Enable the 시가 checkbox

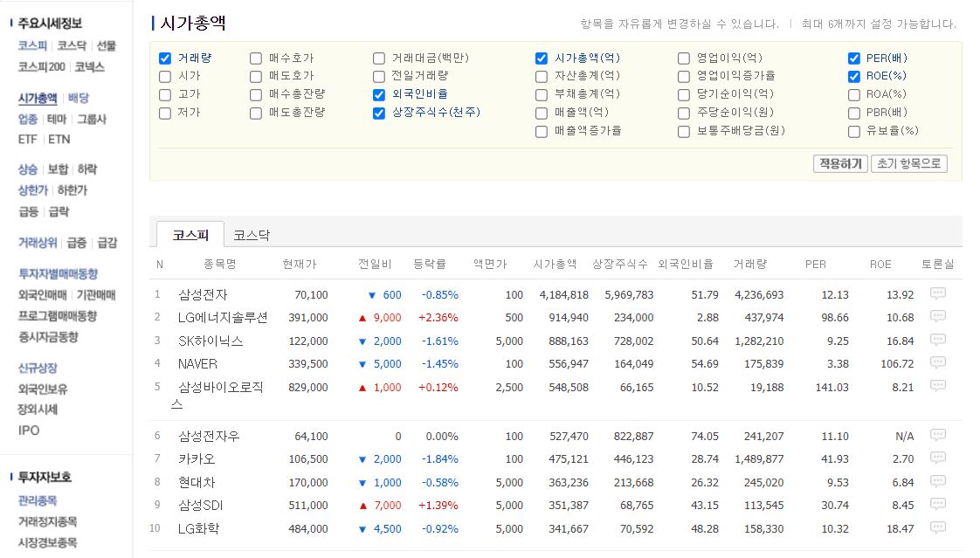coord(165,76)
